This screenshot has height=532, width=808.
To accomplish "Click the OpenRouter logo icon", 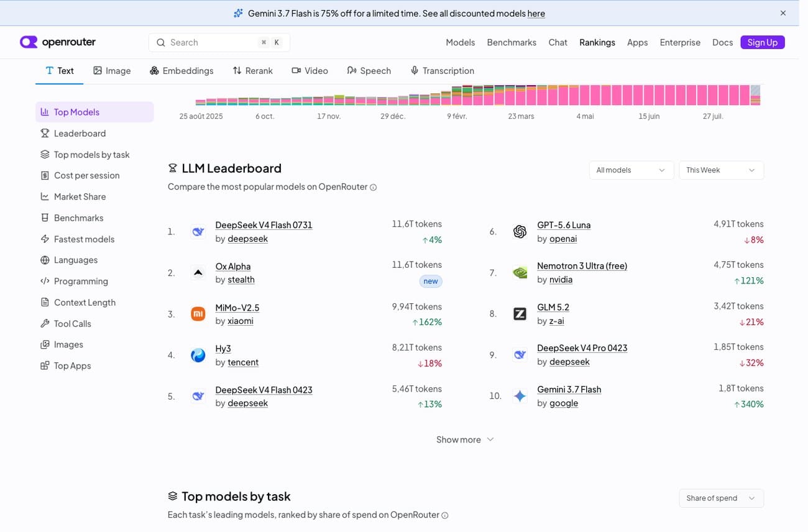I will click(x=29, y=42).
